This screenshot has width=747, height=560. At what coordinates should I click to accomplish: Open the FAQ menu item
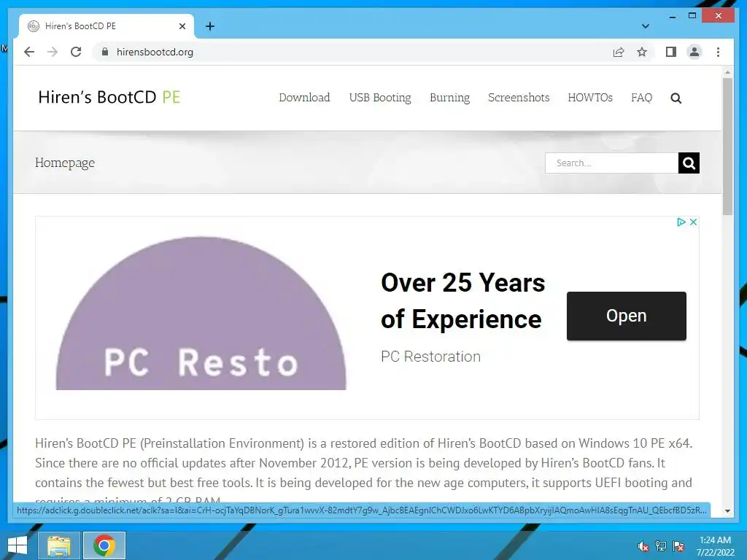coord(641,98)
